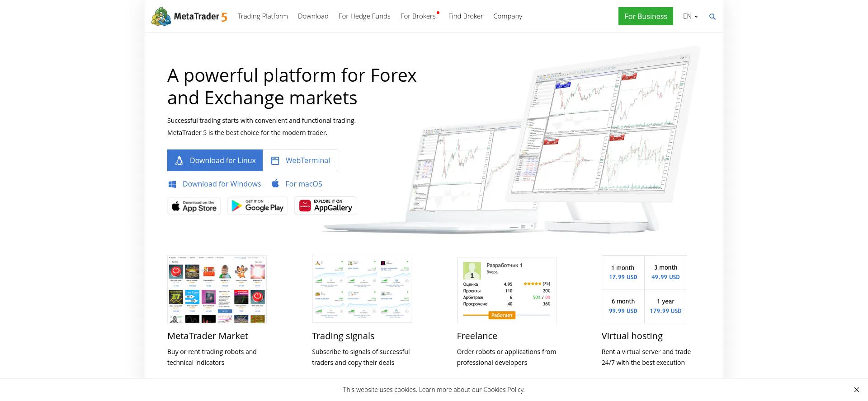Screen dimensions: 868x401
Task: Click the MetaTrader 5 logo
Action: (x=189, y=16)
